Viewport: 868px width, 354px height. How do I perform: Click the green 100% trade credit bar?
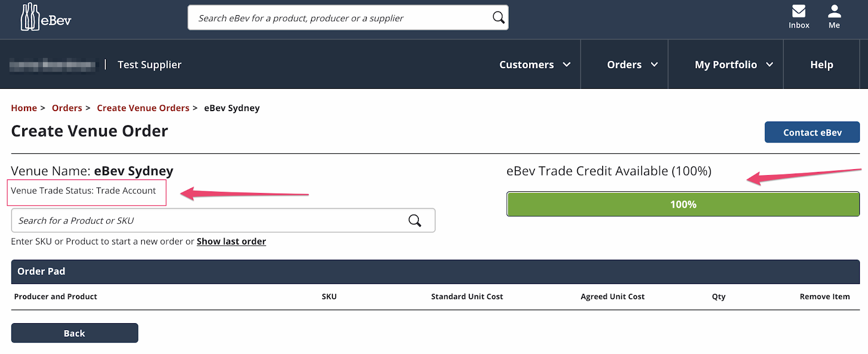pos(683,204)
